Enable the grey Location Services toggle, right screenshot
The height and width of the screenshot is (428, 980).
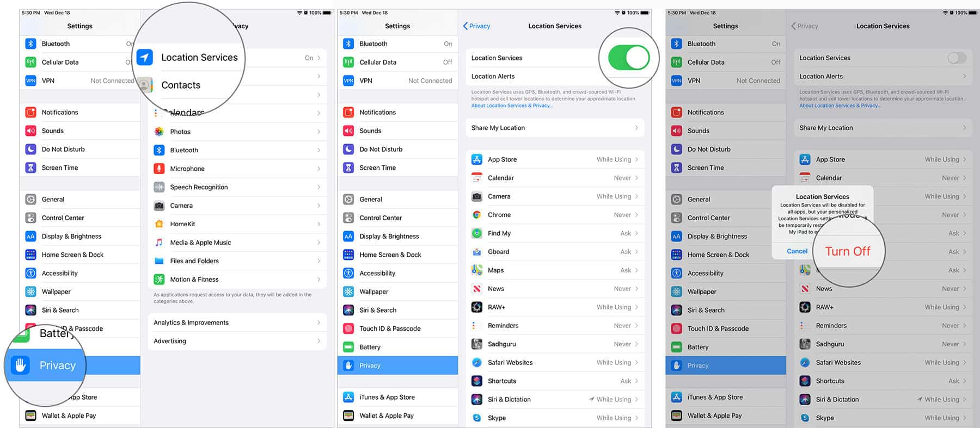957,58
